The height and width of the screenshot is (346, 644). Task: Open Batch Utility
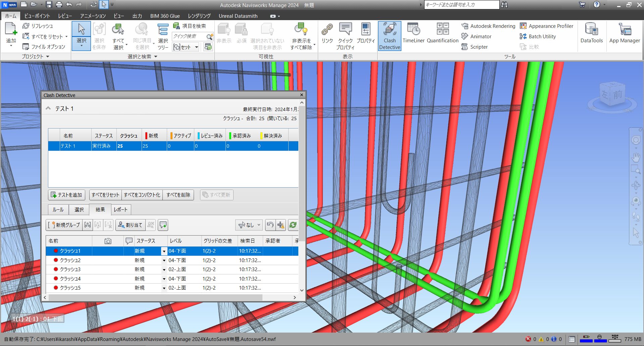coord(538,36)
